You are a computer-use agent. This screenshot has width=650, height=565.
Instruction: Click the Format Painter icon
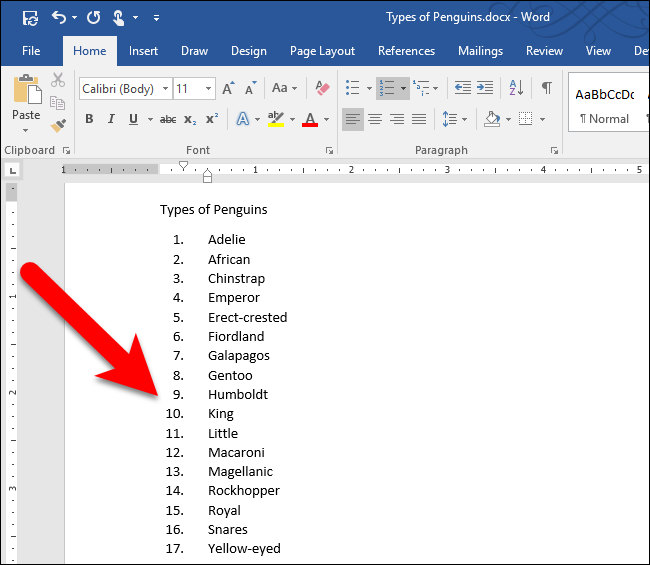[x=58, y=126]
